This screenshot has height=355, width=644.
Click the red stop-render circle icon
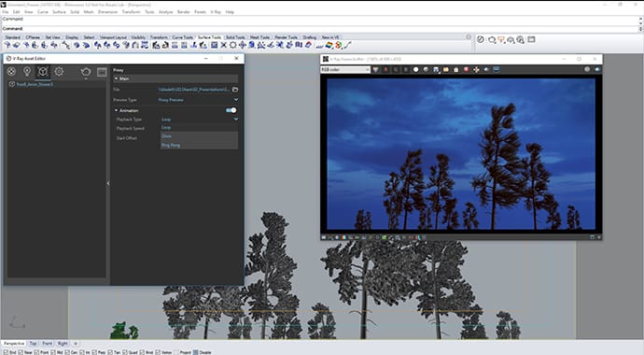[466, 69]
